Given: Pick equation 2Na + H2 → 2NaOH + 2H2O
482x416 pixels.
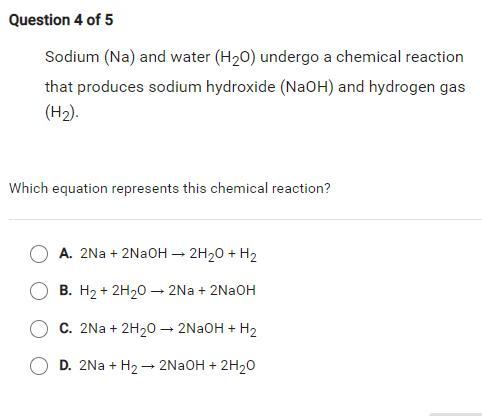Looking at the screenshot, I should (167, 366).
